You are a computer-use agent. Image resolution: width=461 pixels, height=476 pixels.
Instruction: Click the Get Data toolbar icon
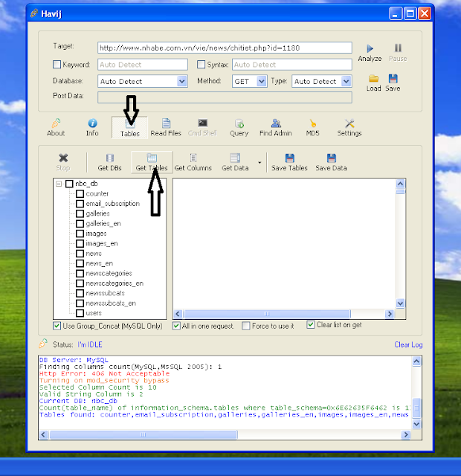pyautogui.click(x=235, y=158)
